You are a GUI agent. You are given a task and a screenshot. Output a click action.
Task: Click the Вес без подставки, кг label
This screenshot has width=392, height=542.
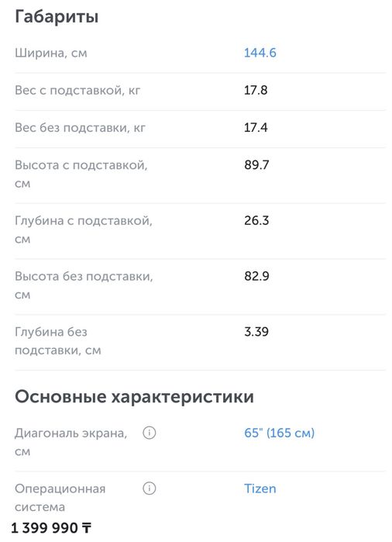pos(80,127)
